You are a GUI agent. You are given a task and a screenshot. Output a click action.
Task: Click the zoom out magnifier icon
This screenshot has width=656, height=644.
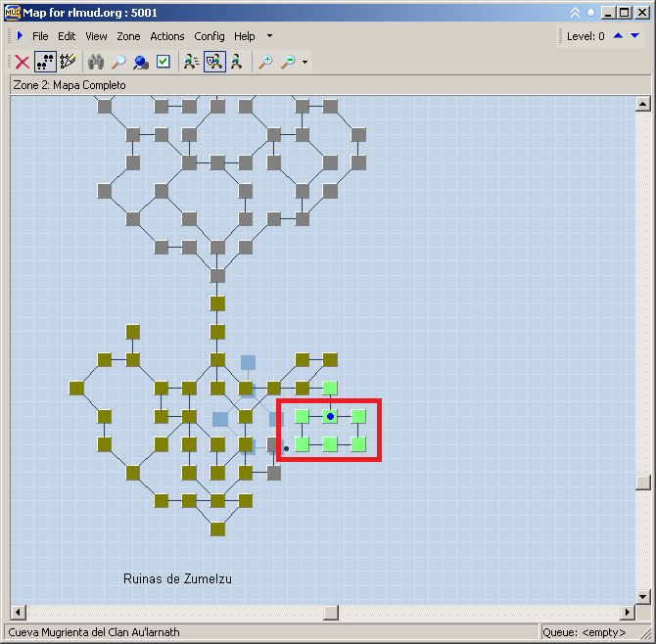[288, 62]
